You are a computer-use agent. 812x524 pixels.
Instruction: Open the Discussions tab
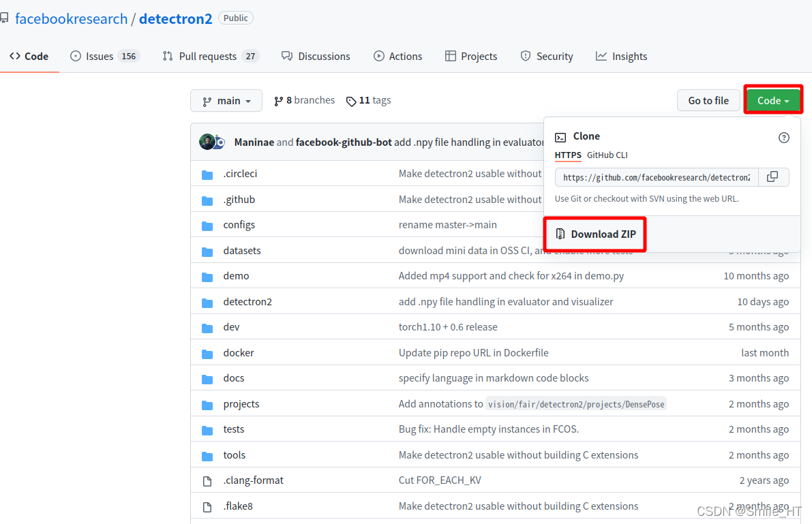click(x=316, y=56)
